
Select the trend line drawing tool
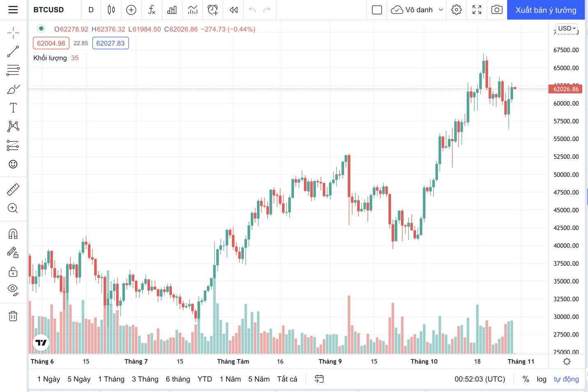pyautogui.click(x=13, y=51)
